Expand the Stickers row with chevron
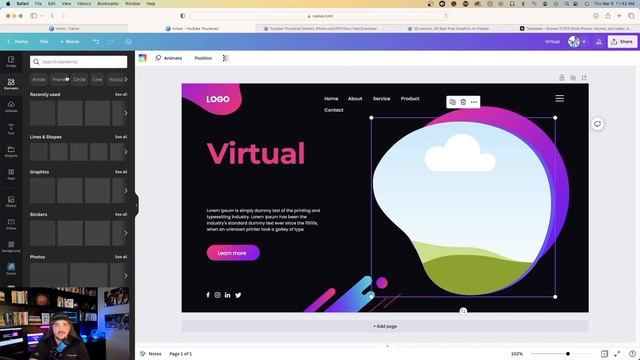Viewport: 640px width, 360px height. click(126, 233)
